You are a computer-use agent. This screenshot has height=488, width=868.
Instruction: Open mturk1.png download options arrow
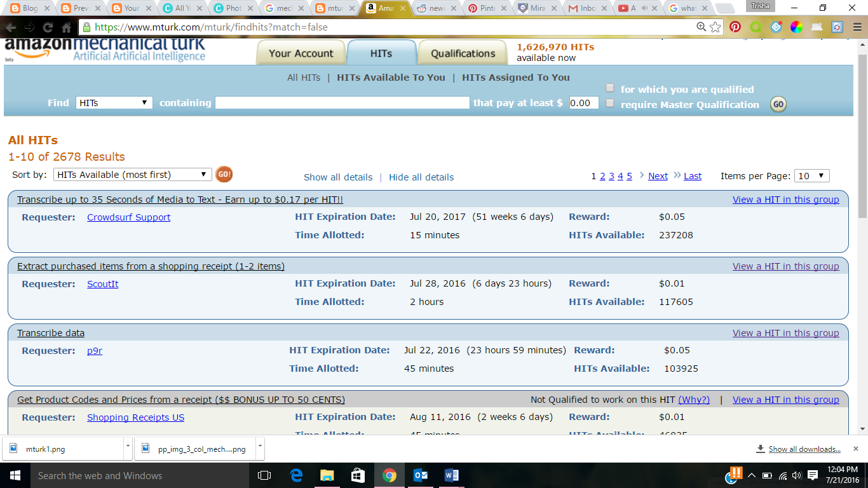pyautogui.click(x=128, y=447)
